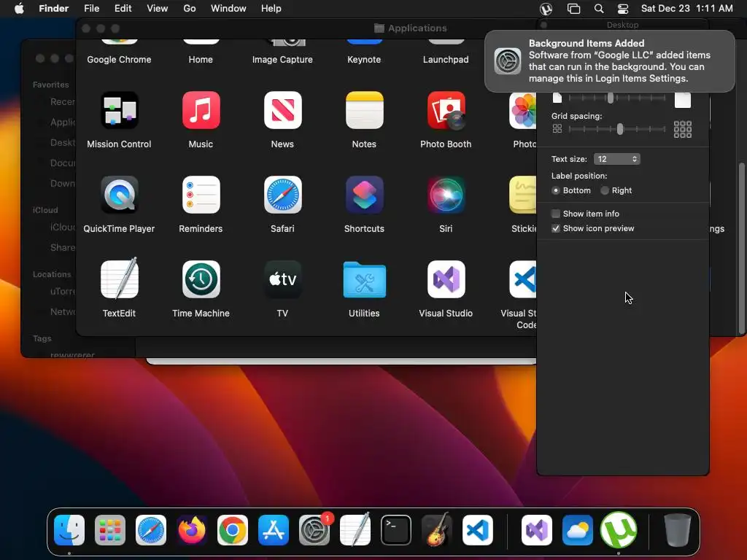Open the Help menu

click(x=271, y=9)
